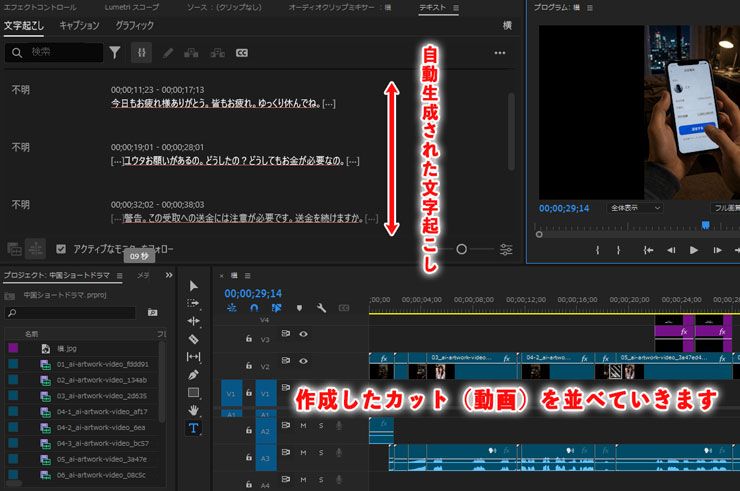Select the Type tool
Screen dimensions: 740x491
pyautogui.click(x=193, y=428)
